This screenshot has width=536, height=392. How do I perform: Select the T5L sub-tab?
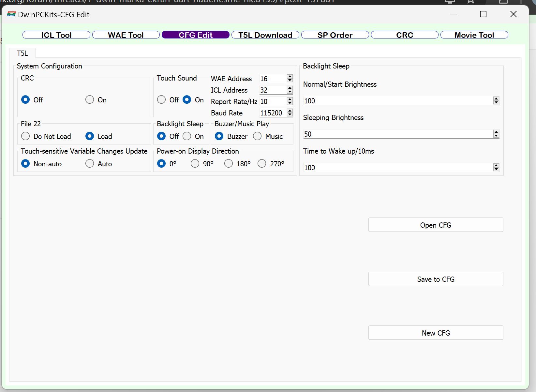22,53
